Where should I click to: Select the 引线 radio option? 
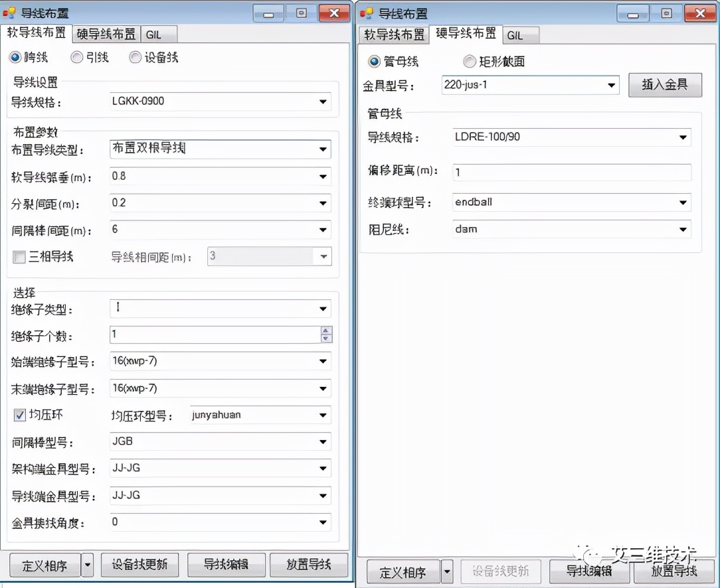(77, 58)
